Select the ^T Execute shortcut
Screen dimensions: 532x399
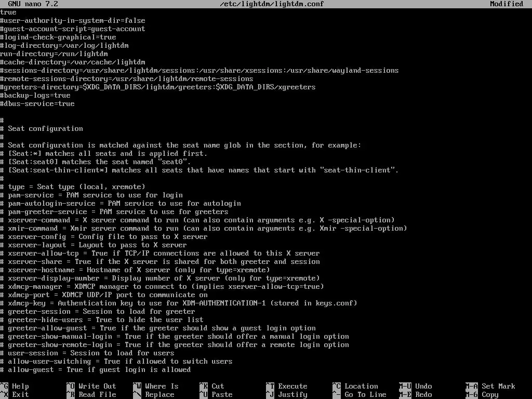287,386
